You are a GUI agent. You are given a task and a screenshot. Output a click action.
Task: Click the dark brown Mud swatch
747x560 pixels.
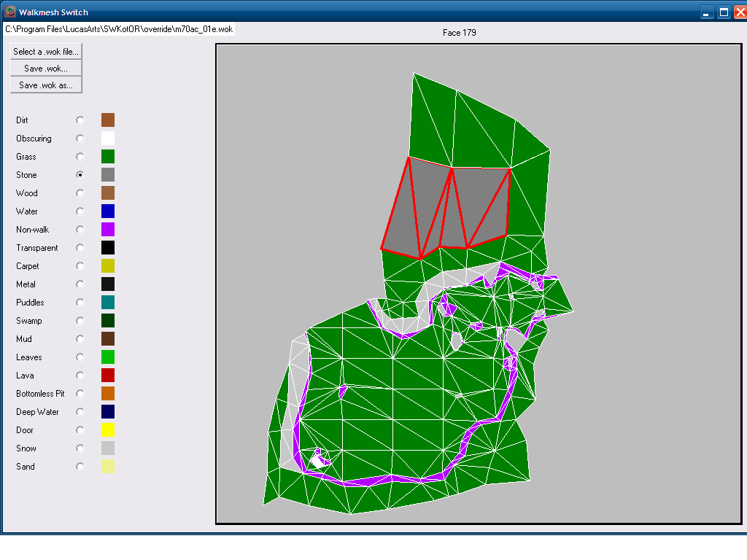108,339
